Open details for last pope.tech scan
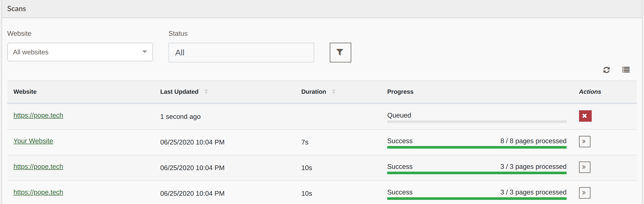The width and height of the screenshot is (644, 204). click(585, 193)
